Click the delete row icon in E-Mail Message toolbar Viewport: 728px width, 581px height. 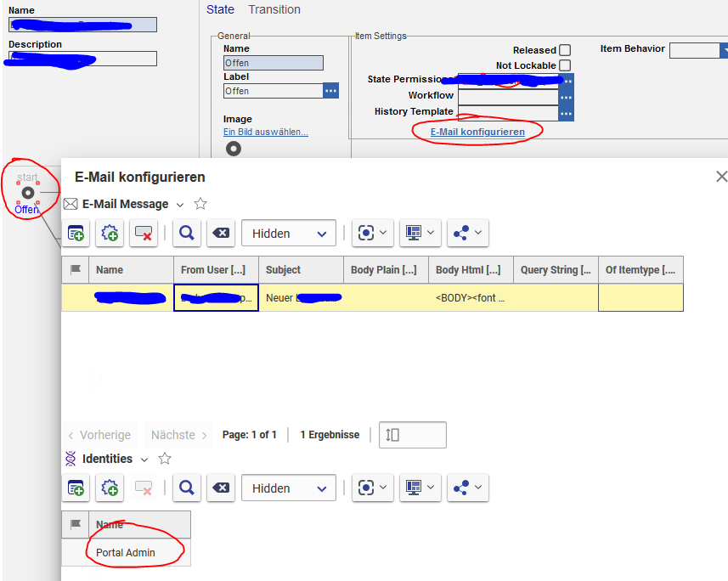[x=144, y=233]
